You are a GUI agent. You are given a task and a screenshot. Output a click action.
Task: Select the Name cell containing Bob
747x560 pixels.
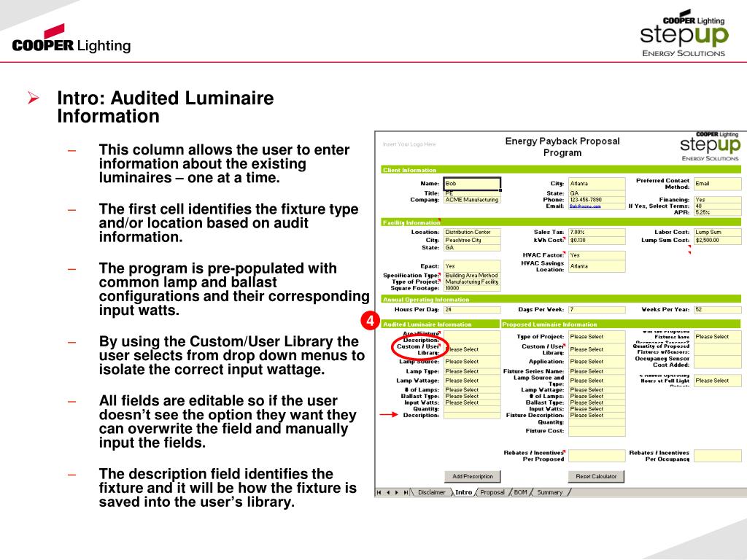click(x=472, y=183)
